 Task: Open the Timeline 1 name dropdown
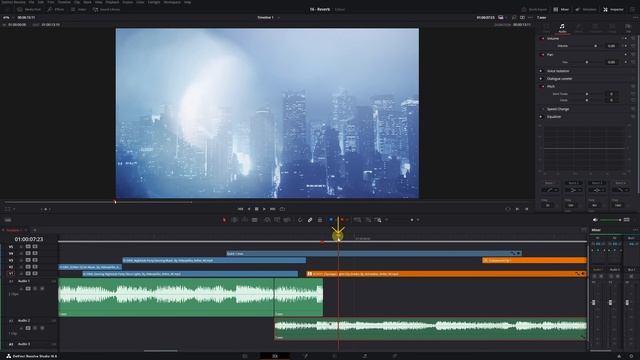268,18
